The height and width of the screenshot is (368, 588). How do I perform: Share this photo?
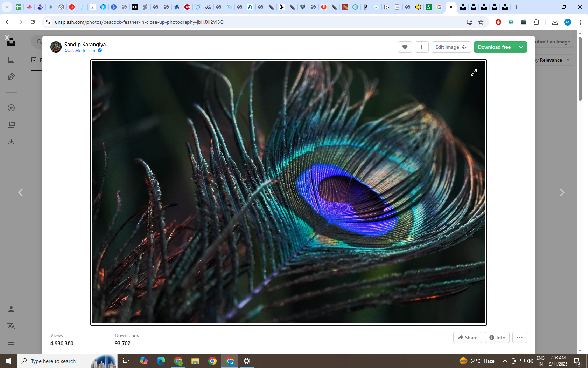(x=467, y=338)
